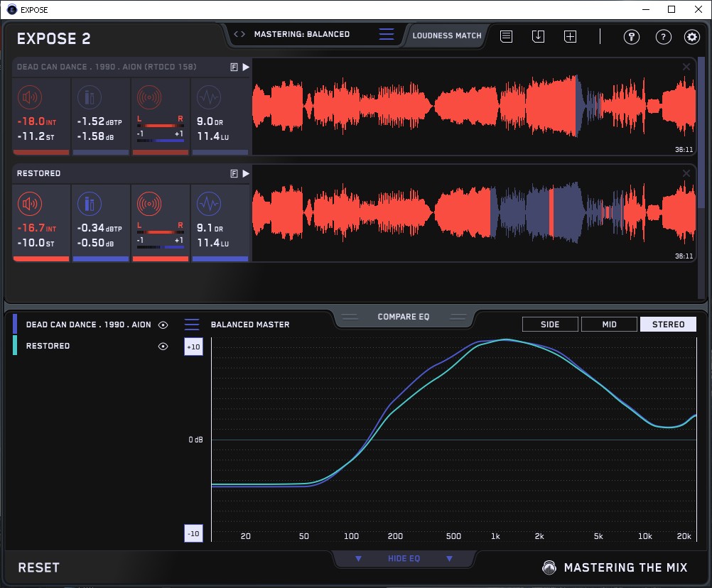This screenshot has height=588, width=712.
Task: Click the Dead Can Dance waveform display
Action: [x=474, y=107]
